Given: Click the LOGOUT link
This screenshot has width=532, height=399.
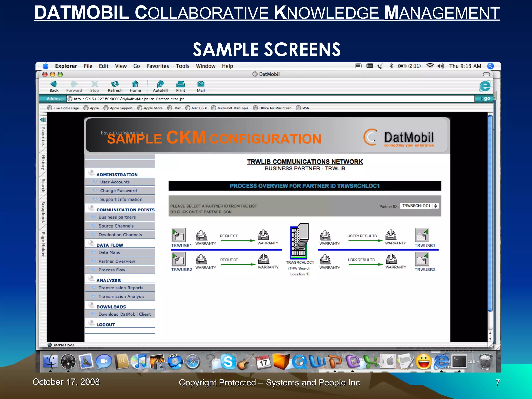Looking at the screenshot, I should coord(105,325).
